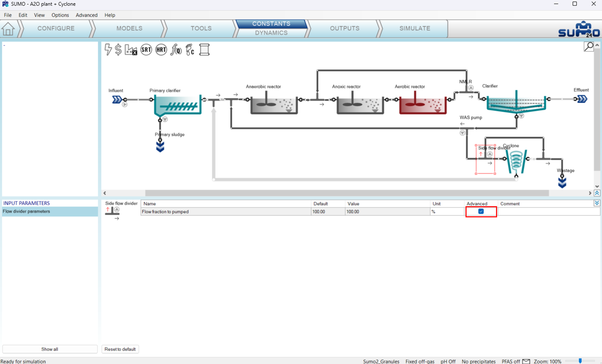The width and height of the screenshot is (602, 364).
Task: Open the Advanced menu
Action: pos(87,15)
